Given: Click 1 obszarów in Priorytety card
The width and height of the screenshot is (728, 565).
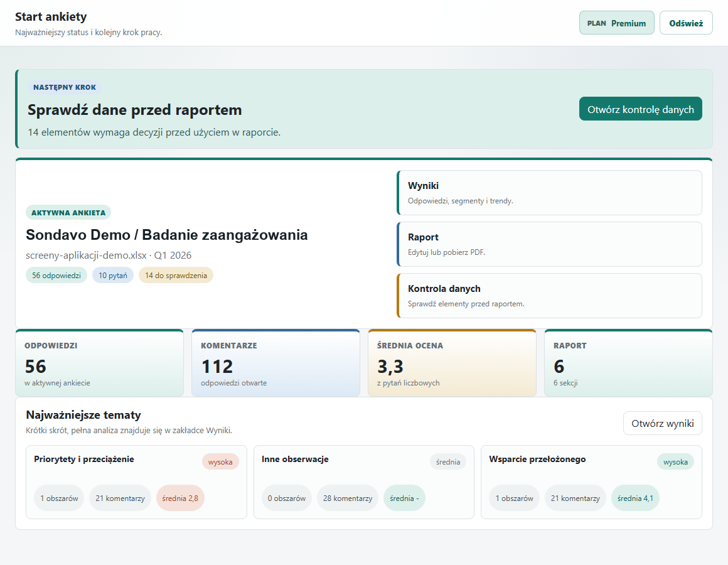Looking at the screenshot, I should (59, 498).
